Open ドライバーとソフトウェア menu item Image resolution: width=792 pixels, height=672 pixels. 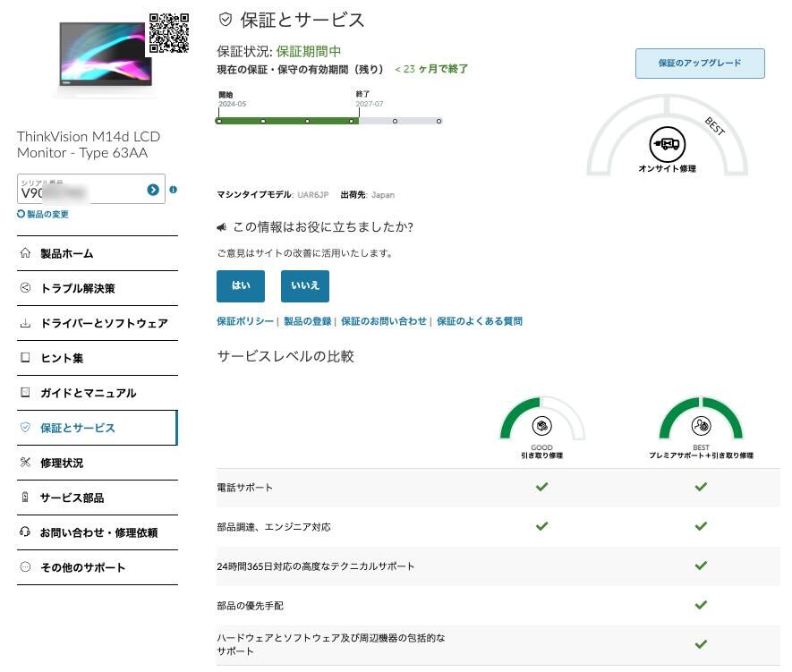[x=98, y=323]
